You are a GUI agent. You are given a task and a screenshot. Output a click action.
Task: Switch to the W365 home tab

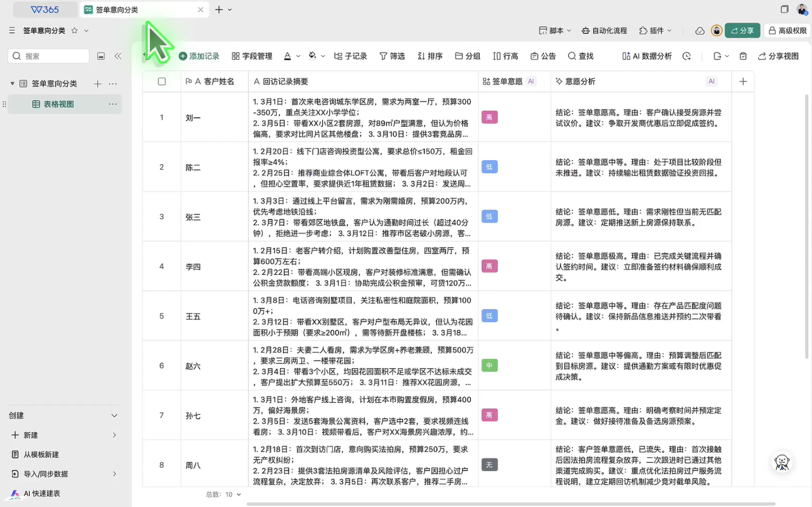tap(45, 9)
